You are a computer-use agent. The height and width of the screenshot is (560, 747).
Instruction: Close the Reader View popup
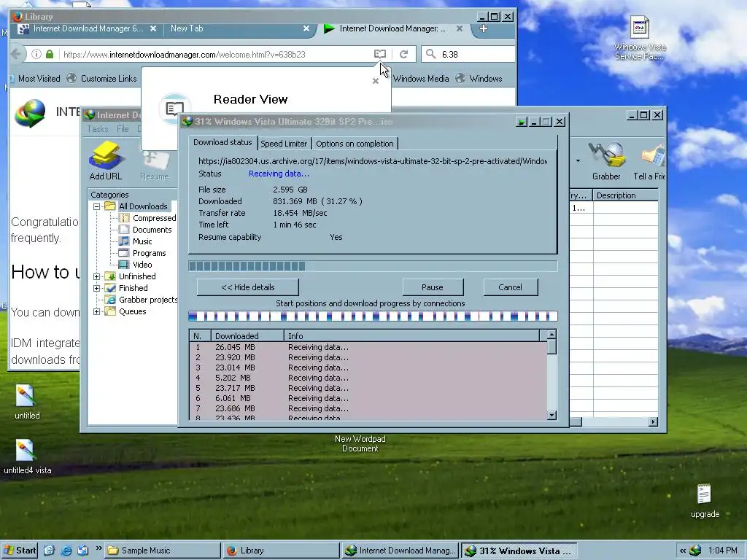[376, 81]
